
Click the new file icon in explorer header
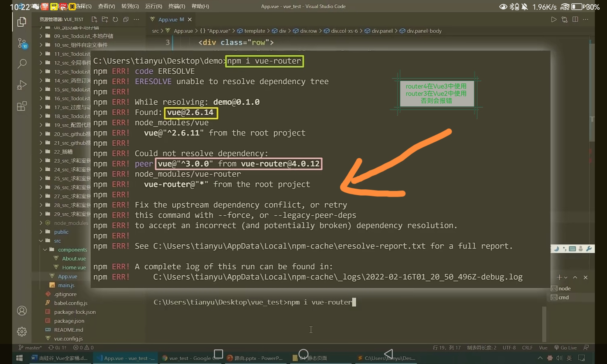[x=94, y=19]
